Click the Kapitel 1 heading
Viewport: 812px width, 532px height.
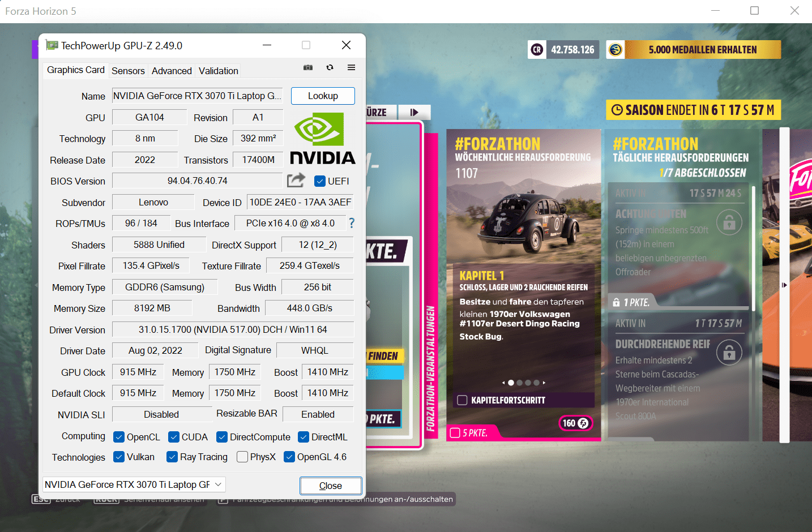pyautogui.click(x=481, y=276)
